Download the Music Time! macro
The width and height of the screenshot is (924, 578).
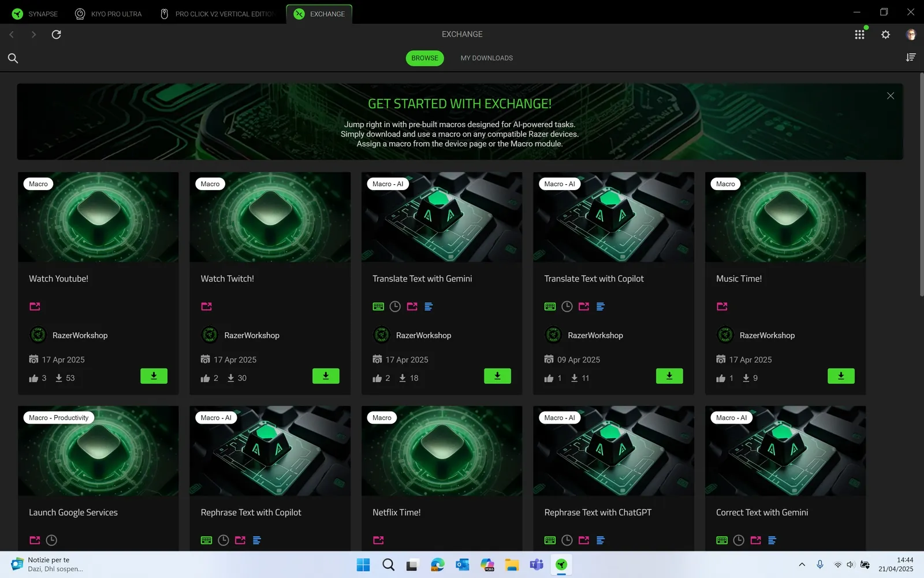841,376
